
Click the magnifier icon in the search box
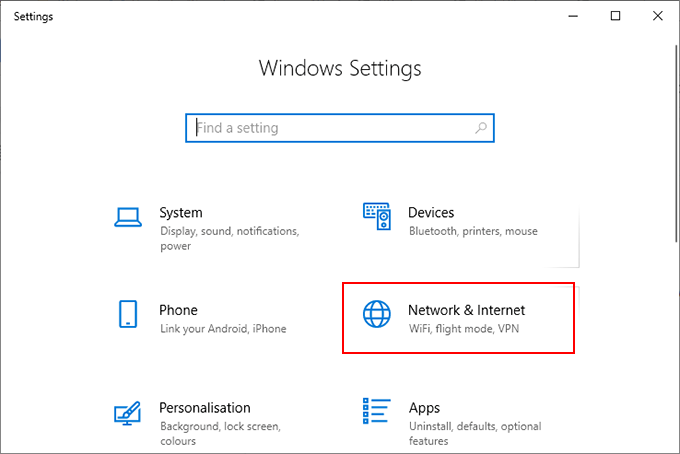(x=481, y=128)
